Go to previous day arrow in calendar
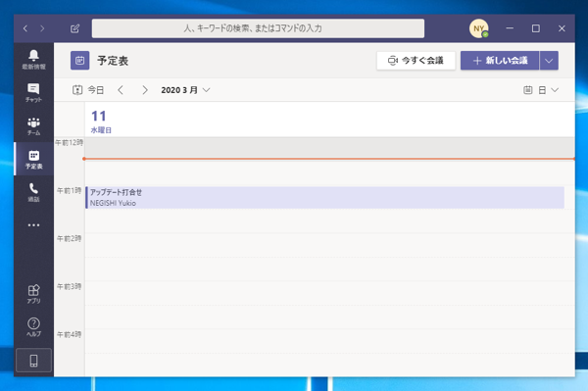 point(121,90)
